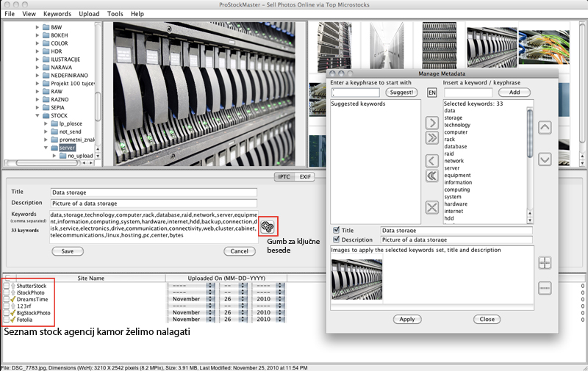588x371 pixels.
Task: Click the Suggest! button
Action: pos(402,93)
